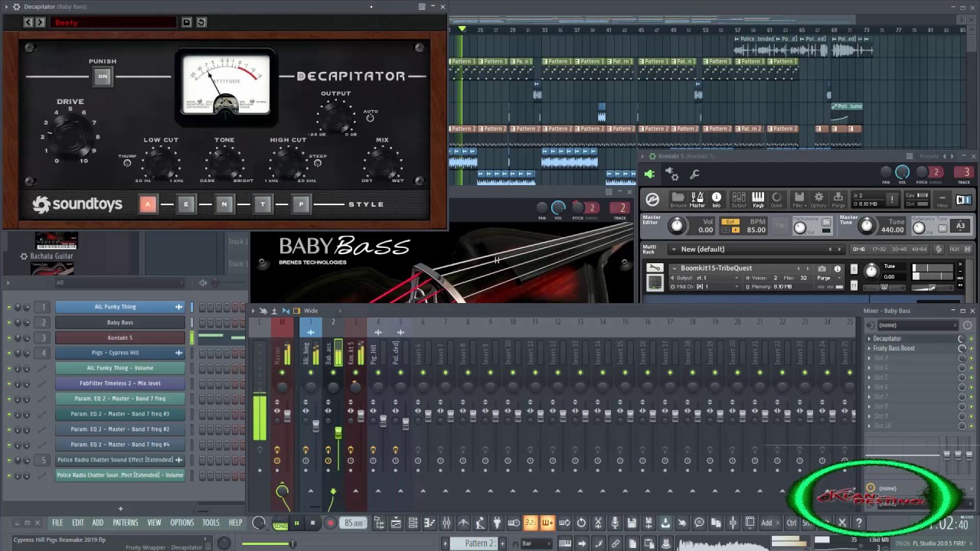This screenshot has width=980, height=551.
Task: Open Kontakt wrapper wrench settings
Action: pos(695,174)
